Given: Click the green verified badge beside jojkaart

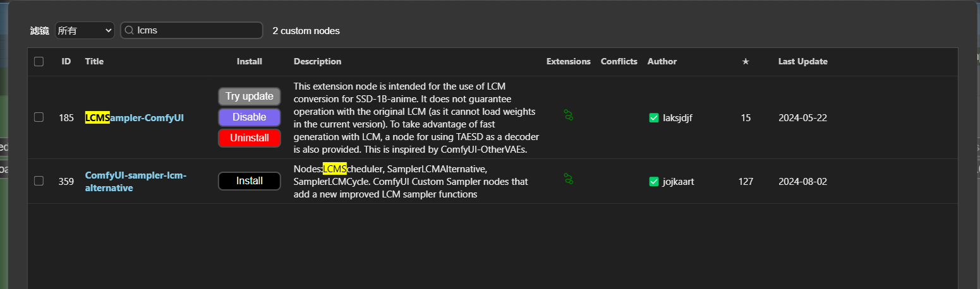Looking at the screenshot, I should (654, 182).
